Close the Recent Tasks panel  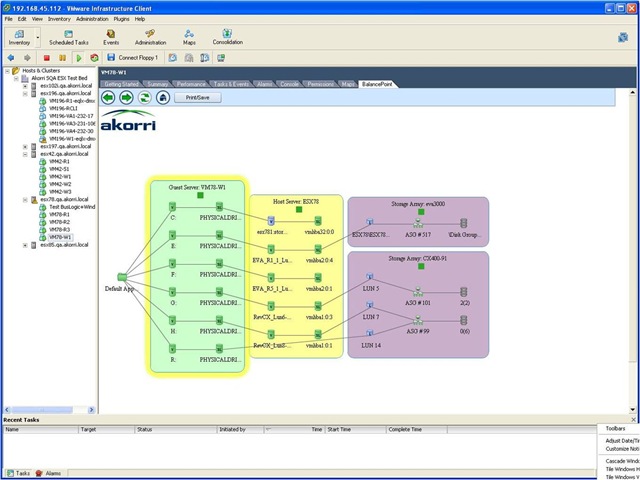(633, 420)
